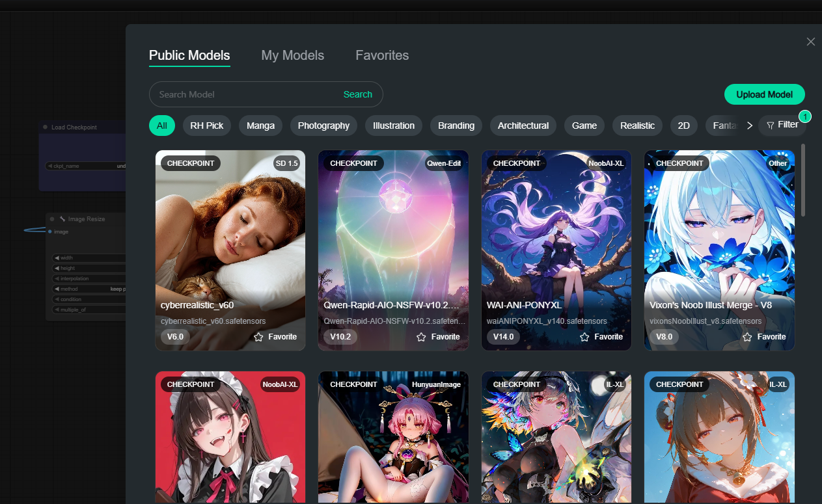This screenshot has height=504, width=822.
Task: Click the star icon on Qwen-Rapid-AIO card
Action: click(x=421, y=337)
